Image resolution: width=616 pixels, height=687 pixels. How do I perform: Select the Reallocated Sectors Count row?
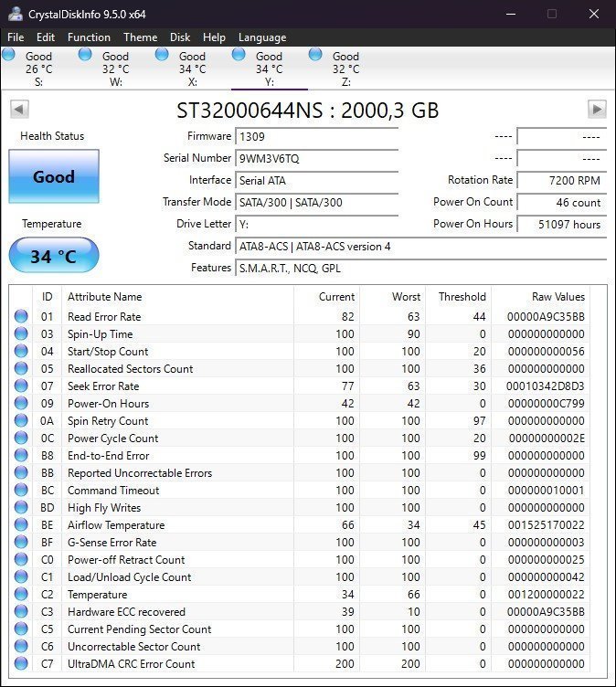[130, 369]
